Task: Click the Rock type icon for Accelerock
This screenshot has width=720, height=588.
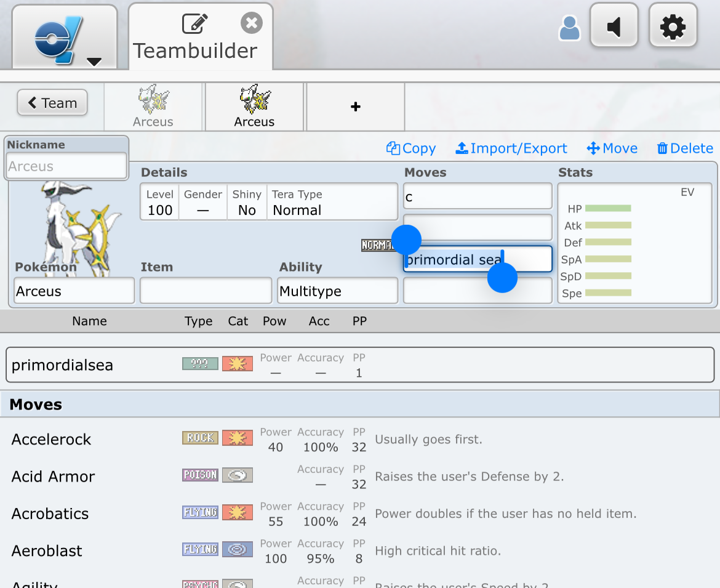Action: coord(200,438)
